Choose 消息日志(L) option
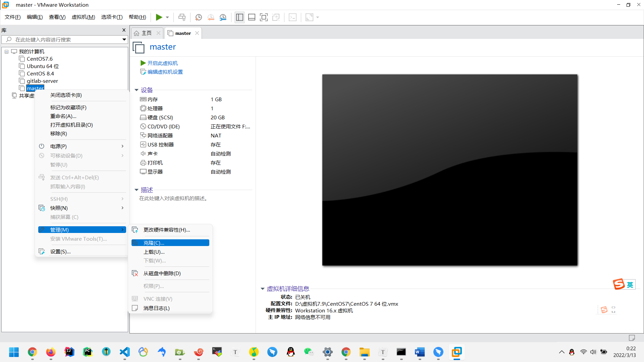The image size is (644, 362). (170, 308)
